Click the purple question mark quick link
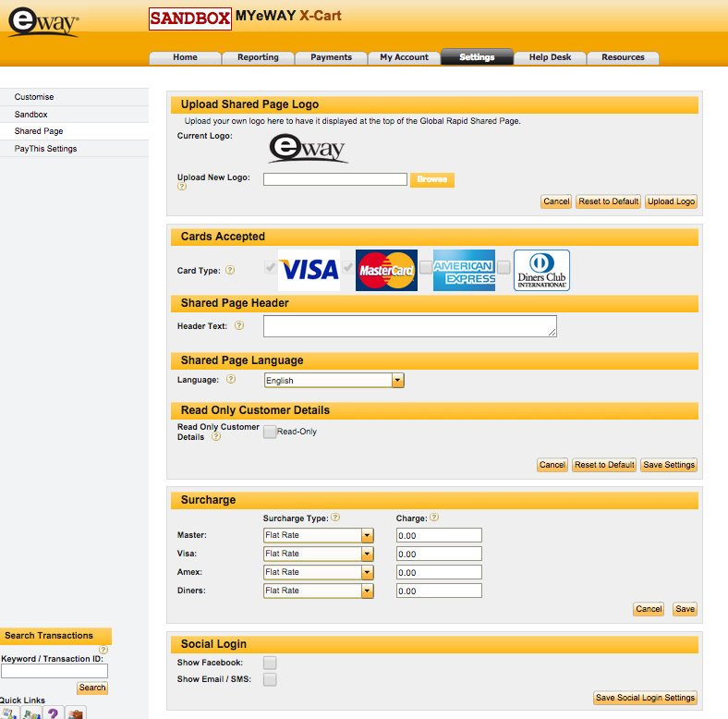 coord(53,713)
